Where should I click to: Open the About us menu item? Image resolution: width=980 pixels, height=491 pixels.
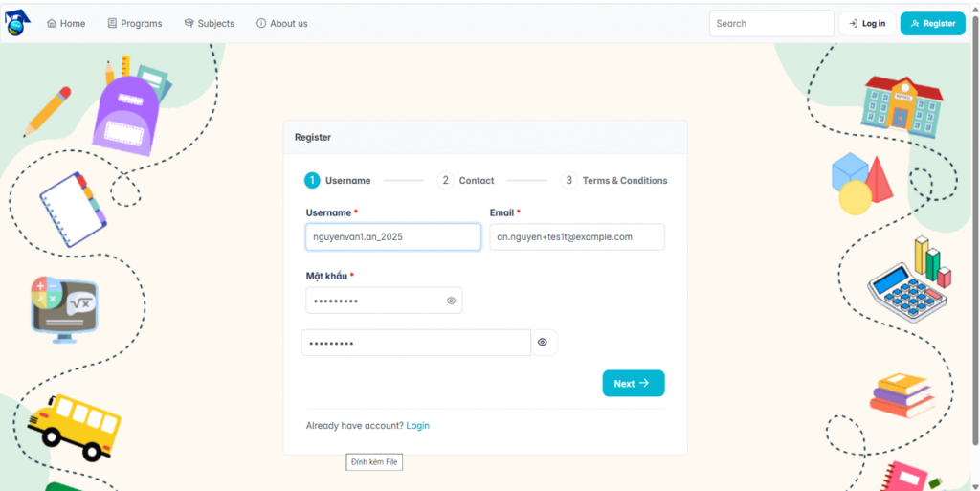pyautogui.click(x=282, y=23)
